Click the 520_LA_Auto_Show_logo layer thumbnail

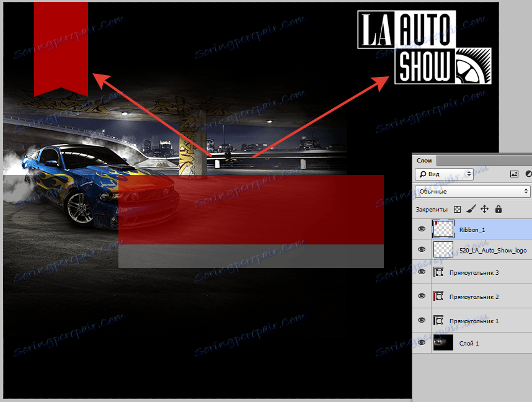click(443, 249)
